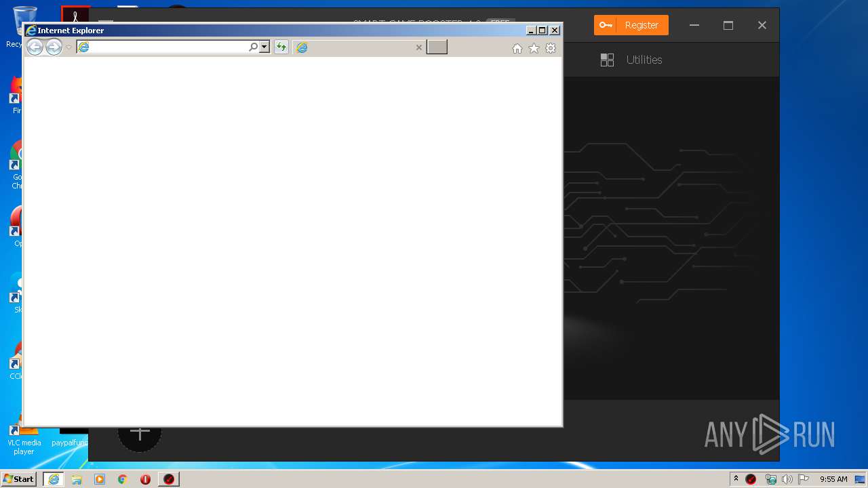This screenshot has width=868, height=488.
Task: Click Register in Smart Game Booster
Action: click(631, 25)
